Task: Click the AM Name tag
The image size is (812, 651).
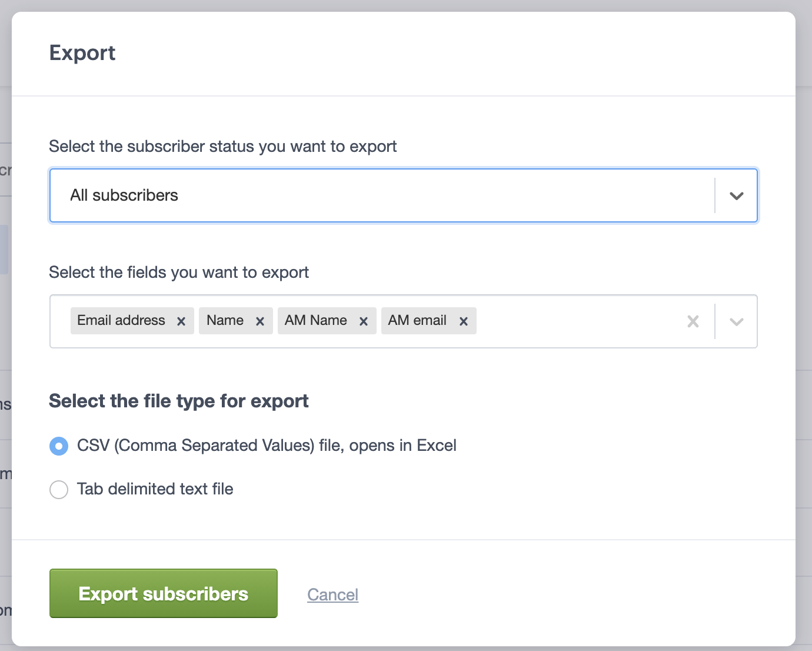Action: (x=315, y=320)
